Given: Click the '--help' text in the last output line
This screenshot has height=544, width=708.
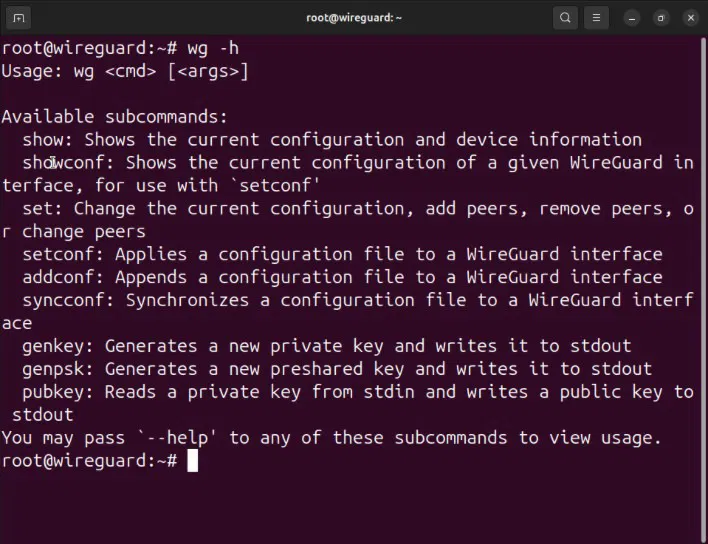Looking at the screenshot, I should coord(177,438).
